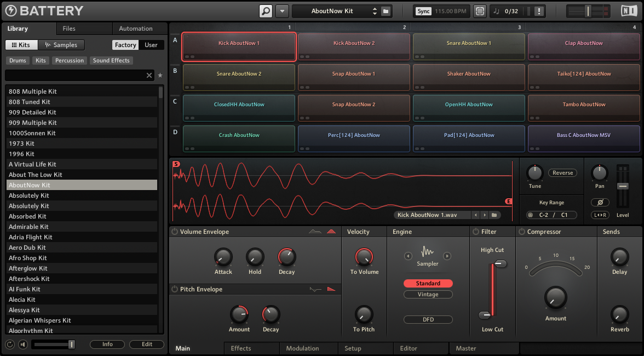Toggle the Volume Envelope power button
The height and width of the screenshot is (356, 644).
175,232
